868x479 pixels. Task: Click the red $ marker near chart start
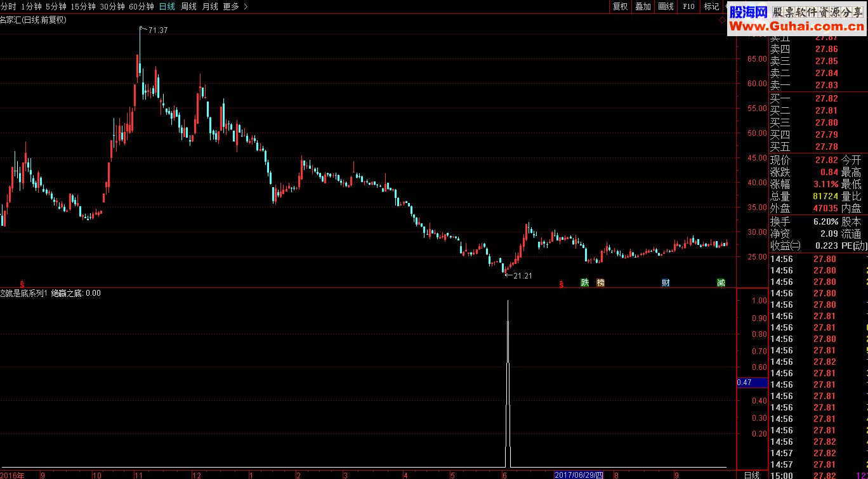tap(22, 284)
